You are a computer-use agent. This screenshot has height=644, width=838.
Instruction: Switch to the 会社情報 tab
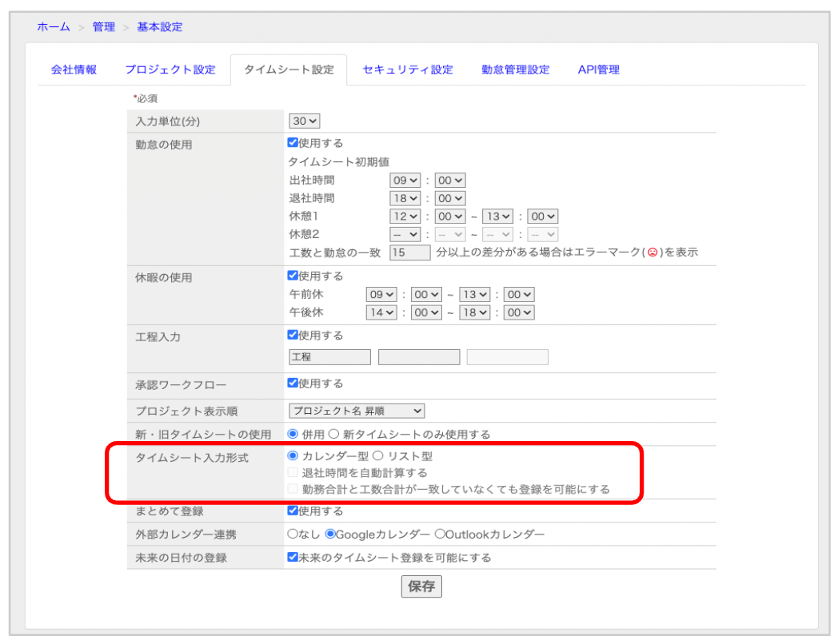(74, 70)
